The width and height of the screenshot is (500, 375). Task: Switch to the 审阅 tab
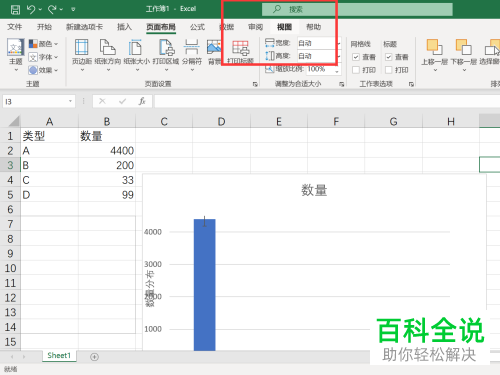[x=256, y=27]
